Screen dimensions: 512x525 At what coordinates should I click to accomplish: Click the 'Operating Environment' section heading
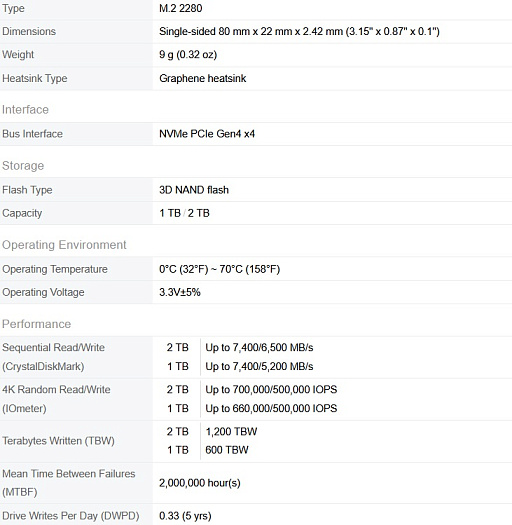64,245
